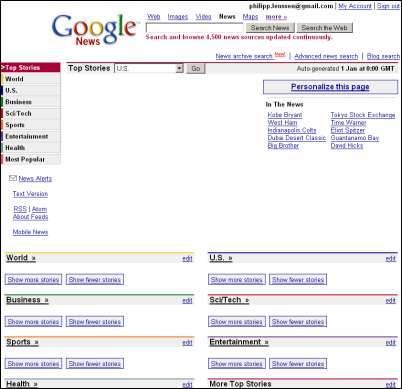
Task: Click Personalize this page link
Action: click(330, 87)
